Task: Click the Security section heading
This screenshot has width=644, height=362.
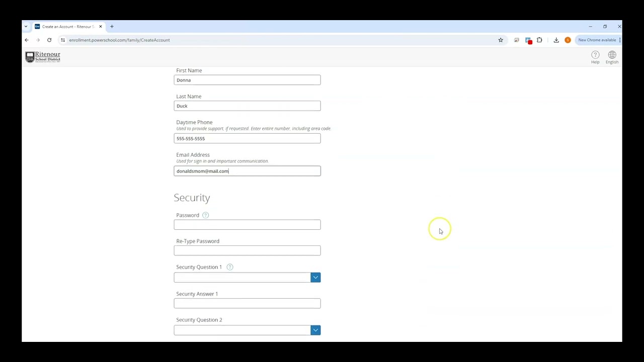Action: 192,198
